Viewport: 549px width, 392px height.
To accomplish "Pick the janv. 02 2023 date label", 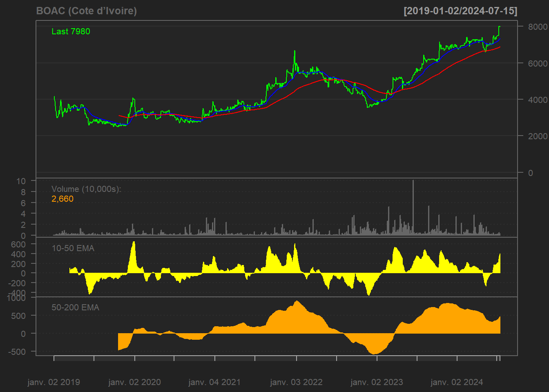I will point(377,382).
